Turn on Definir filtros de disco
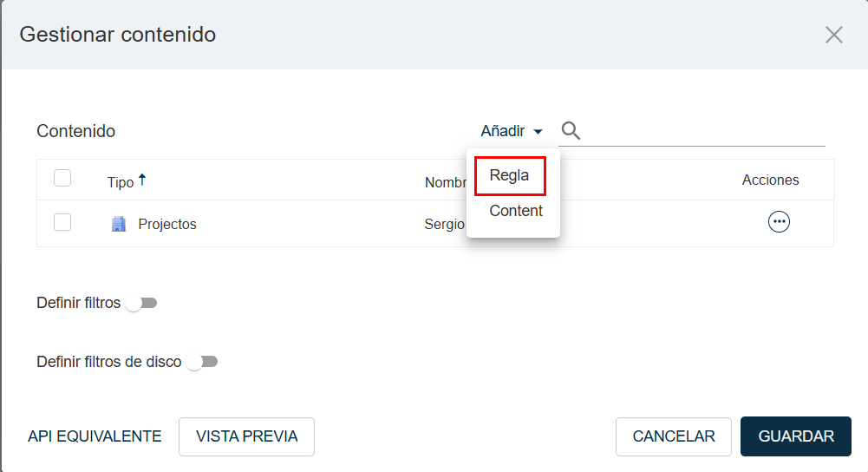This screenshot has width=868, height=472. 201,362
